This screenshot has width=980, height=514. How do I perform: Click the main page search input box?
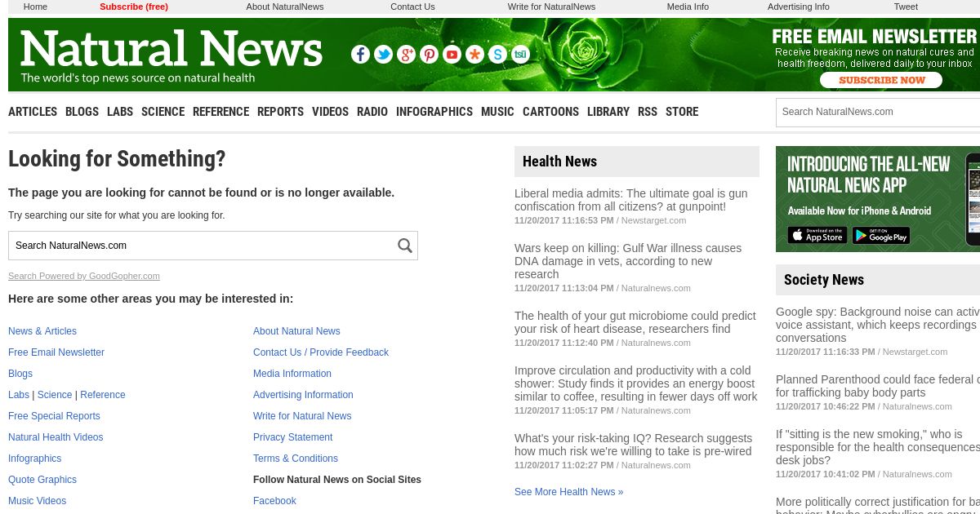tap(202, 246)
